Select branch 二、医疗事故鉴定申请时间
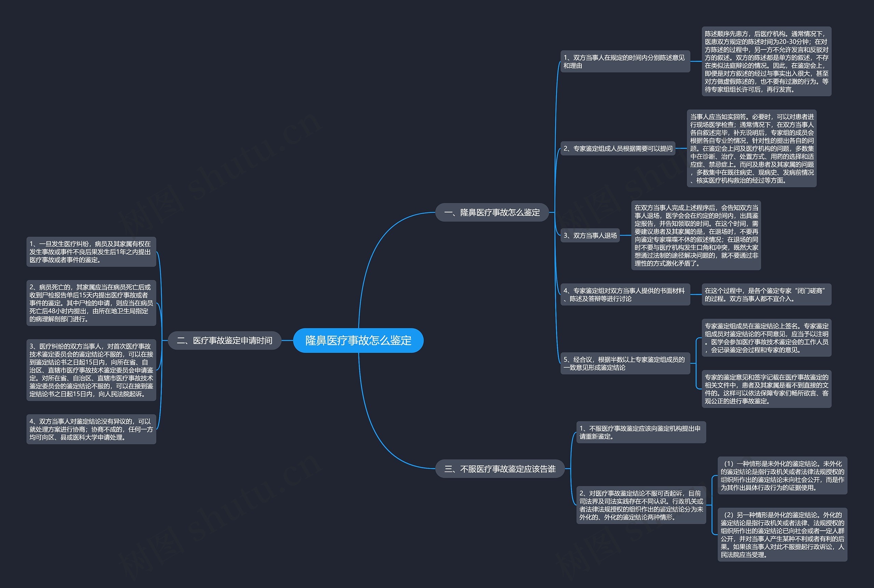 click(x=225, y=340)
